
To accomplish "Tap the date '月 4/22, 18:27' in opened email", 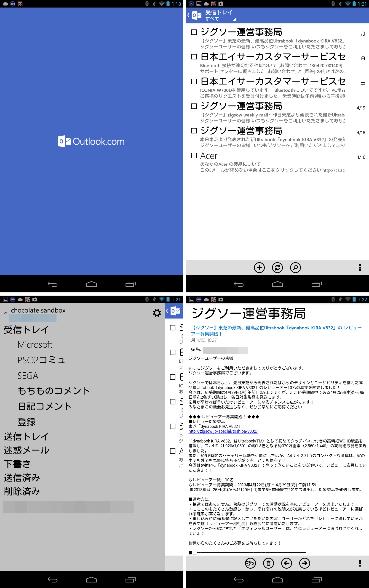I will coord(204,340).
